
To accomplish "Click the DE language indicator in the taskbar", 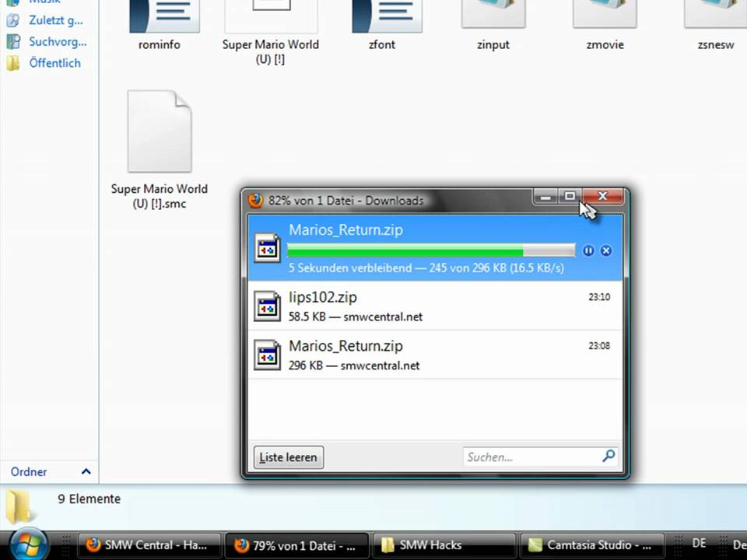I will pyautogui.click(x=699, y=544).
